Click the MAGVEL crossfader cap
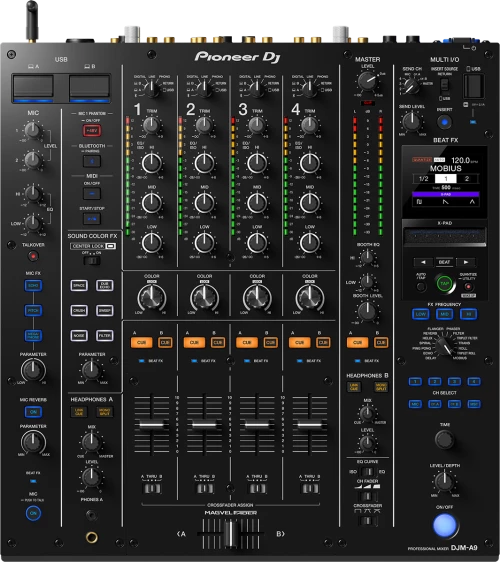Screen dimensions: 500x562 (x=231, y=534)
